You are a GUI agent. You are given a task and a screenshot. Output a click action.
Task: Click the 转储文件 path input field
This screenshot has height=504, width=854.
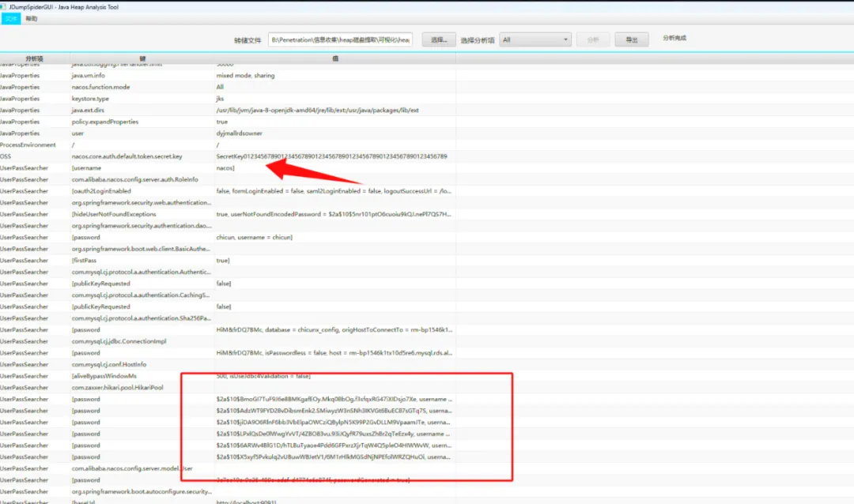point(340,39)
